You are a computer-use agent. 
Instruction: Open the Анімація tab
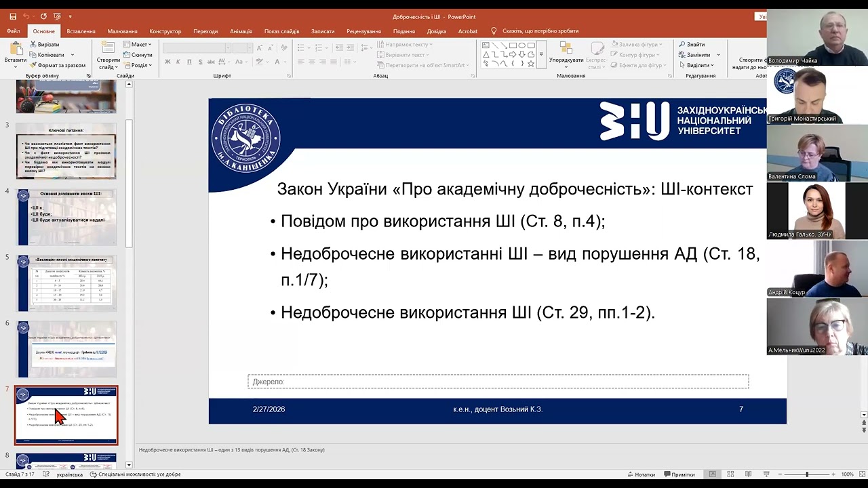pos(241,31)
